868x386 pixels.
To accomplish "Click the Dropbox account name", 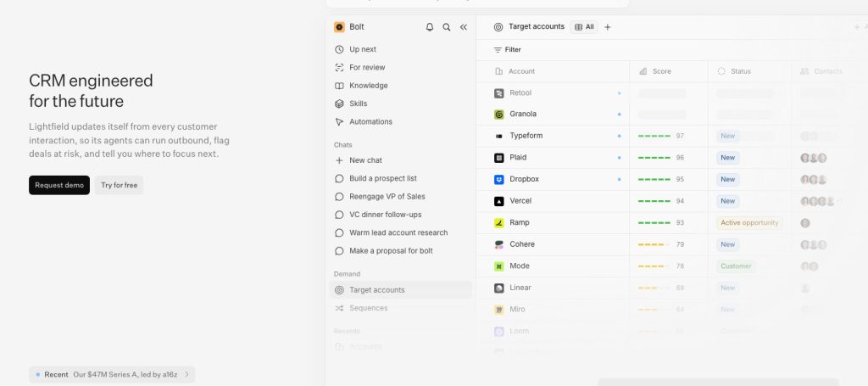I will click(x=524, y=180).
